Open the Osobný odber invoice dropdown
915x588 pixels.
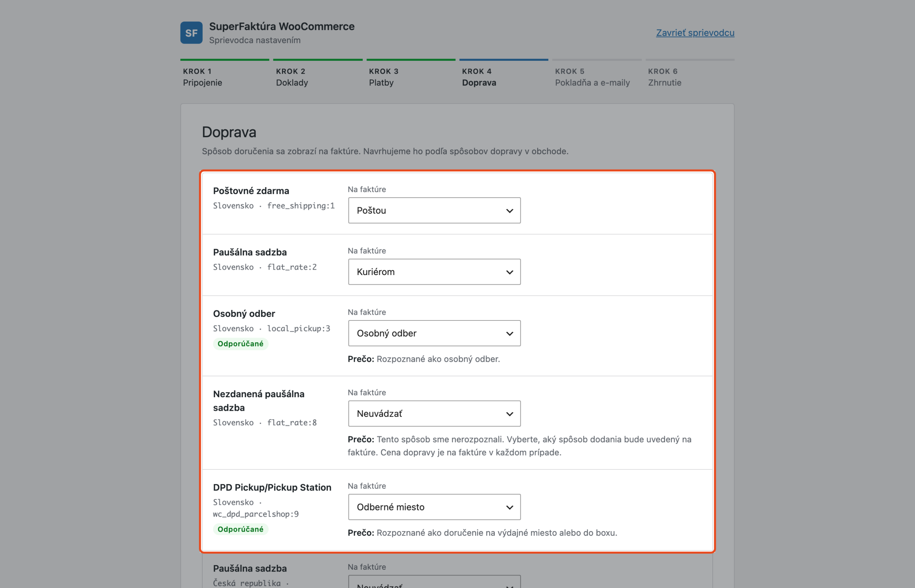434,333
